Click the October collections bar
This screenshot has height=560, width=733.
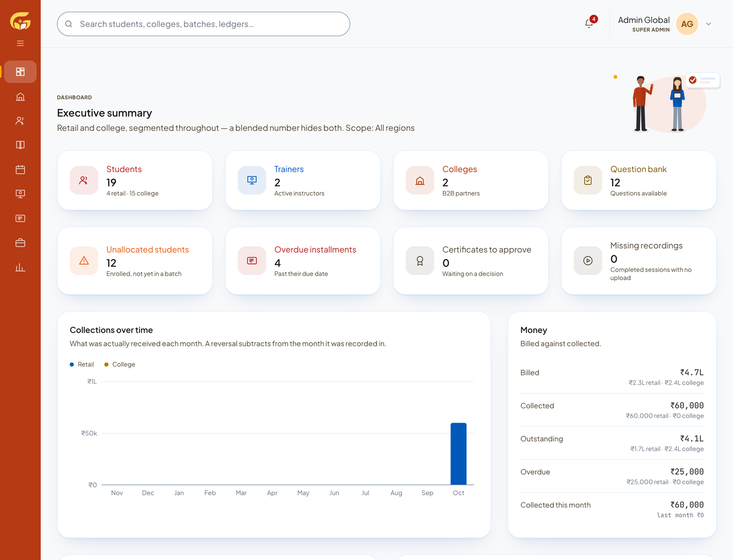click(x=459, y=454)
